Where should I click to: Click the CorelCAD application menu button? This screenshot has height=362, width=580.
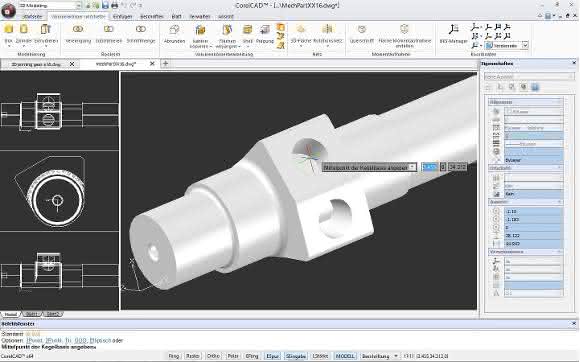tap(8, 10)
